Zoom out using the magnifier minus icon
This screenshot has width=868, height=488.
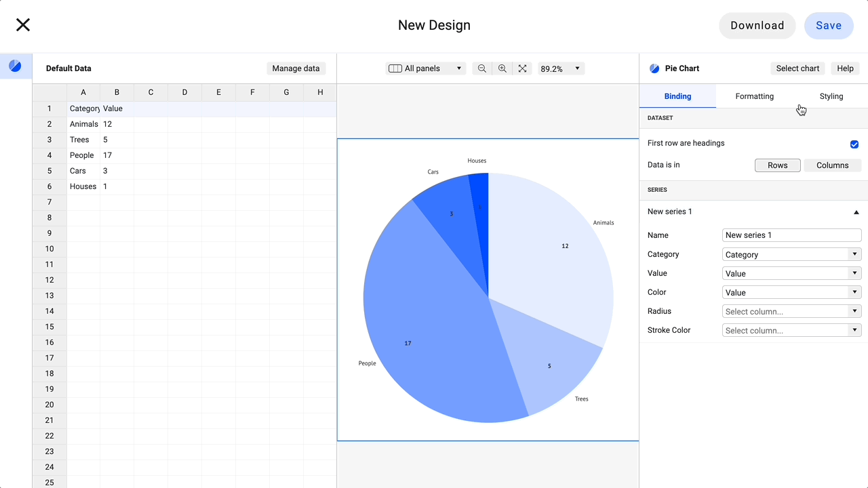[481, 68]
